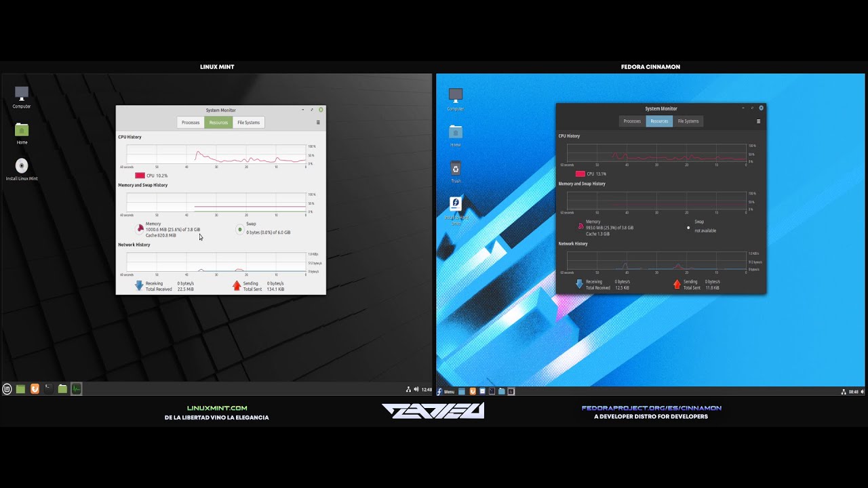
Task: Click Memory pie color picker in Fedora monitor
Action: [x=580, y=227]
